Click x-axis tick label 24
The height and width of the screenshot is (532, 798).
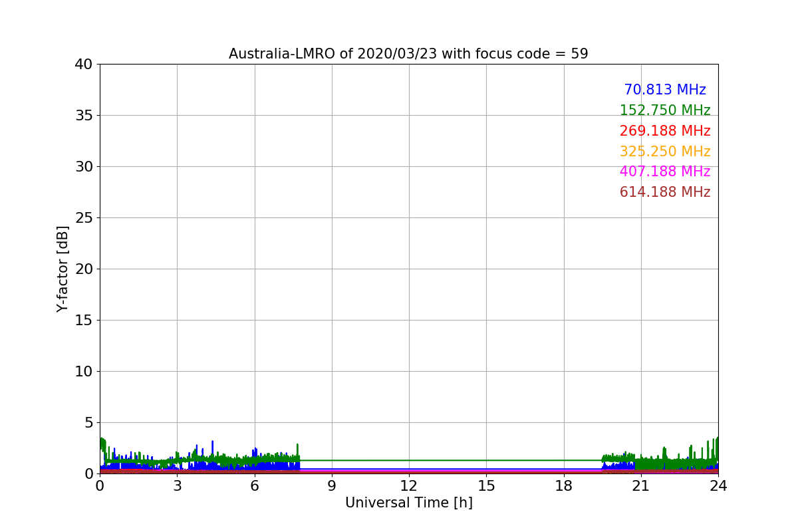pyautogui.click(x=718, y=486)
